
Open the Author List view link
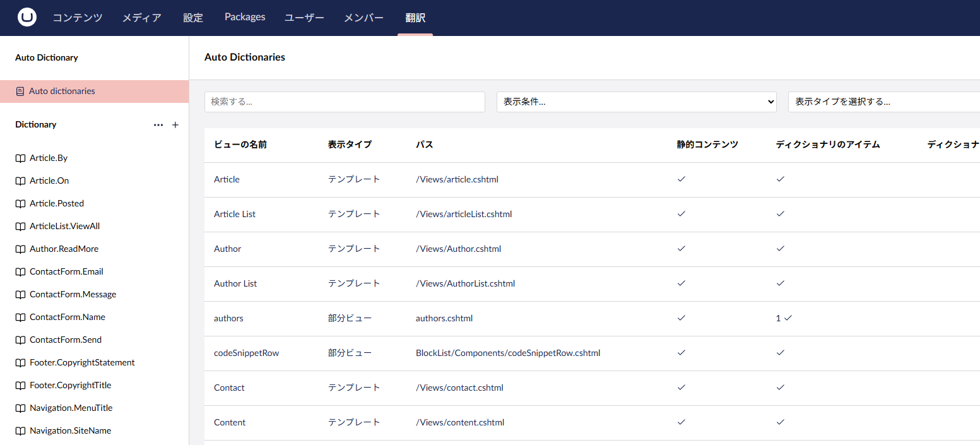235,283
